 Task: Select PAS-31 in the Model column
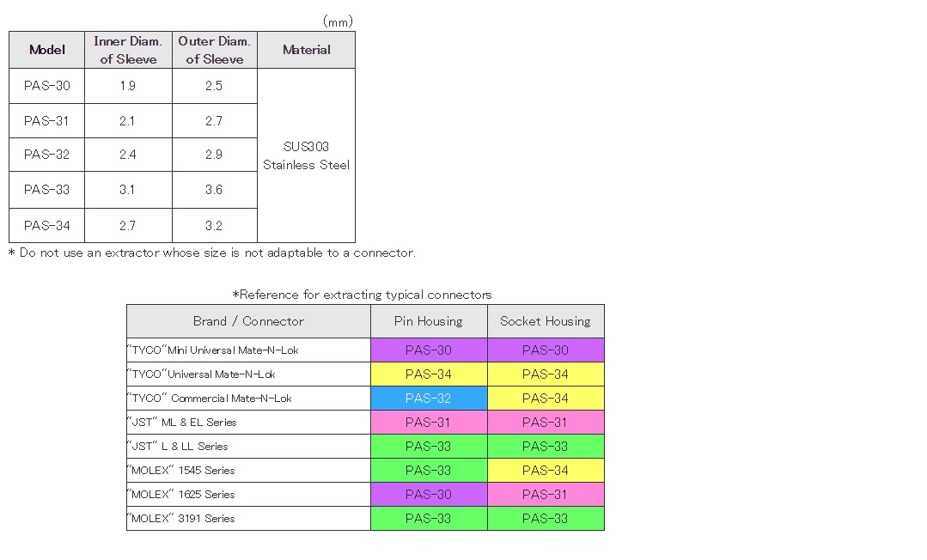(x=46, y=121)
